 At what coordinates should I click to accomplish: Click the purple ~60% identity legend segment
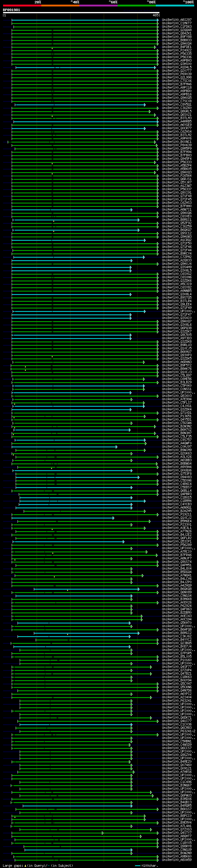pos(99,6)
